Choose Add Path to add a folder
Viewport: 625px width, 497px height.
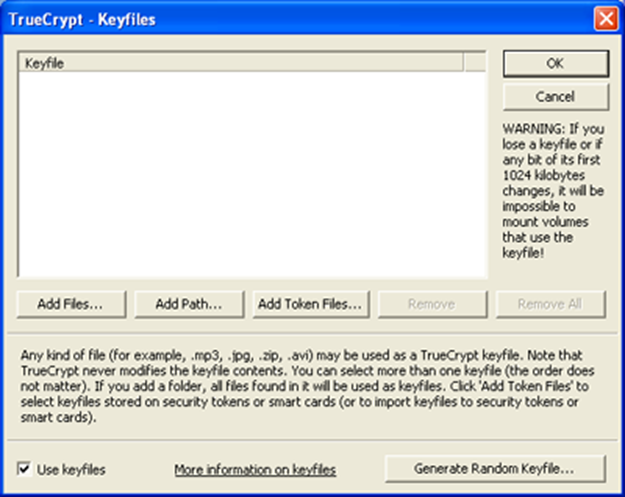(189, 304)
